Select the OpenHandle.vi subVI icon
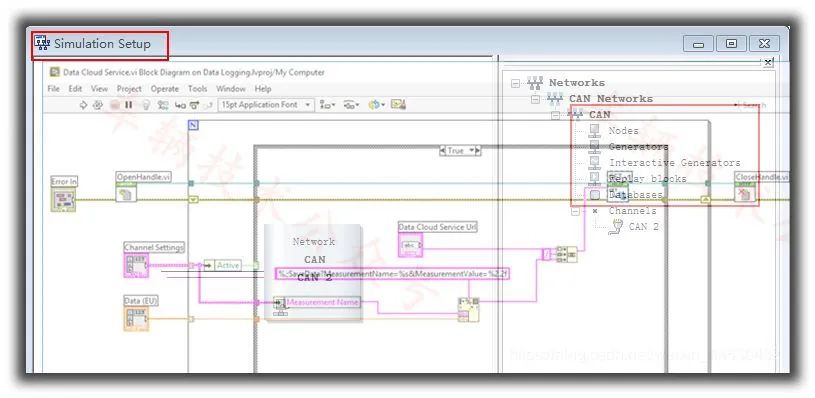The width and height of the screenshot is (815, 398). tap(126, 193)
